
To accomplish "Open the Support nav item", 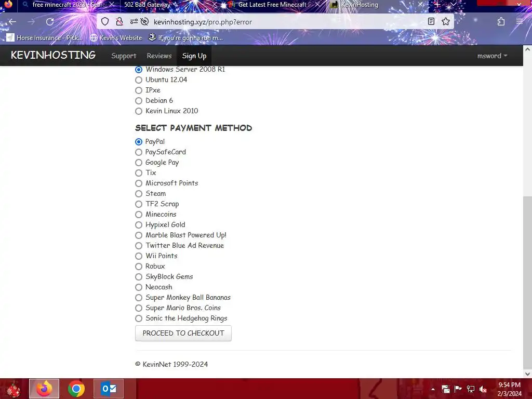I will 124,56.
